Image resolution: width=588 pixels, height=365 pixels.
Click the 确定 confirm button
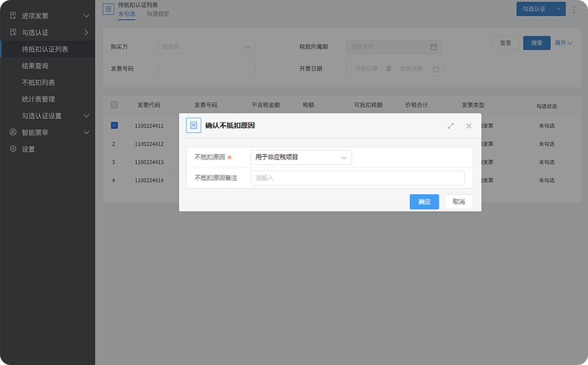coord(424,202)
